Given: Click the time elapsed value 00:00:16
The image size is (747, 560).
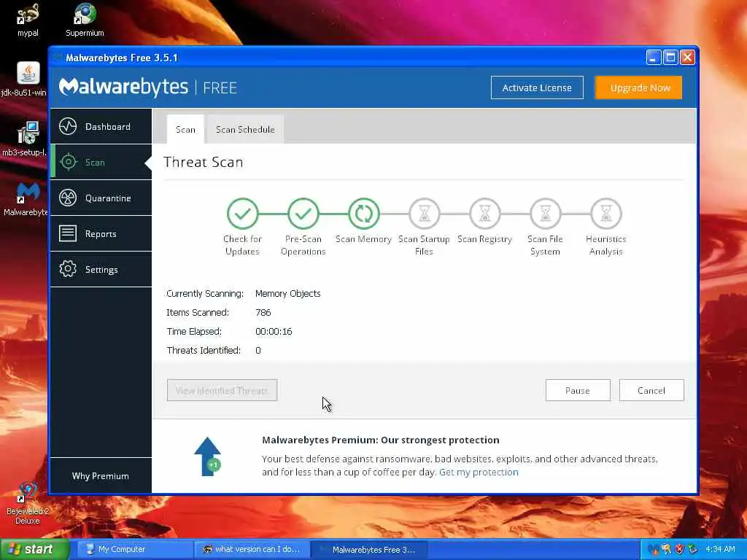Looking at the screenshot, I should [274, 332].
